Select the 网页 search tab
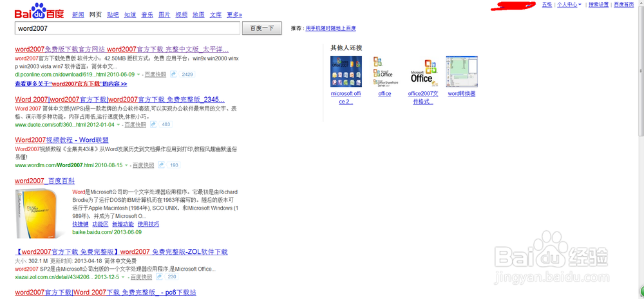 click(x=95, y=15)
